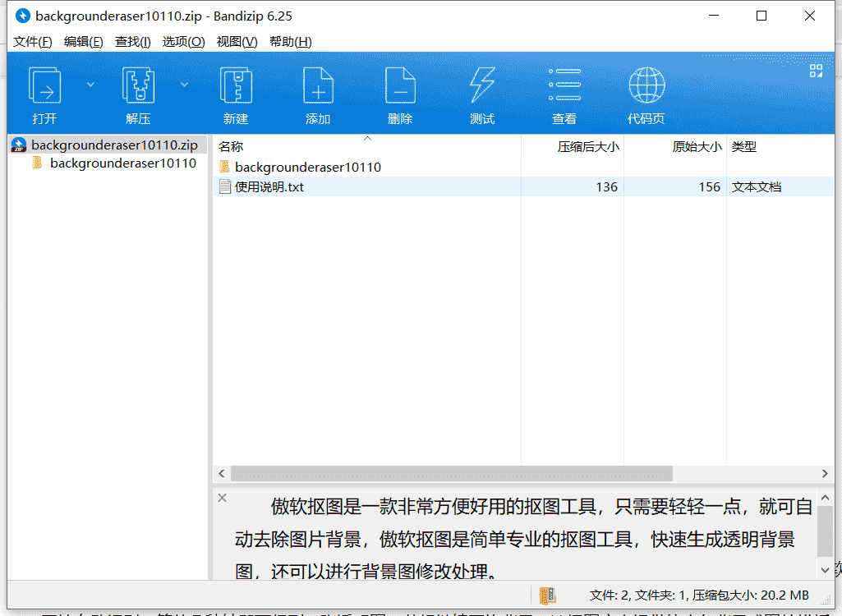Expand the dropdown arrow next to 解压
The image size is (842, 616).
184,85
